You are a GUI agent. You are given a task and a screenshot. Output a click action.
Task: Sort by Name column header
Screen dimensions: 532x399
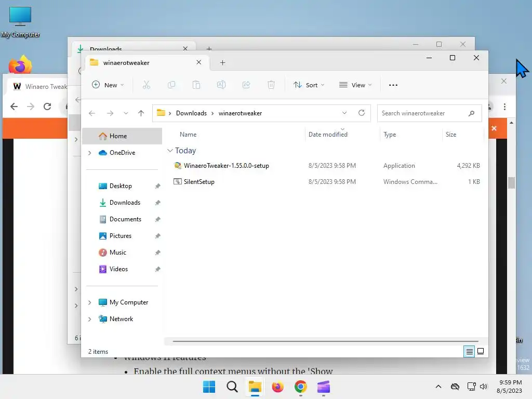[188, 135]
